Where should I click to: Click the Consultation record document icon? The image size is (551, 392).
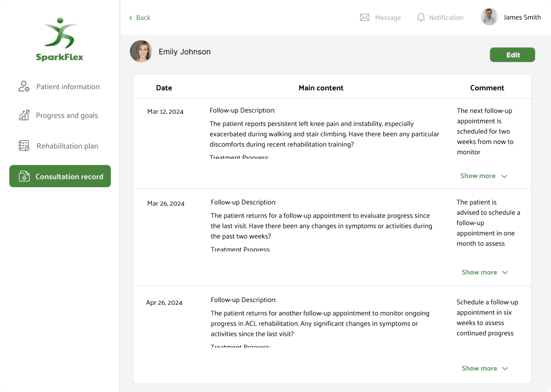pyautogui.click(x=24, y=176)
